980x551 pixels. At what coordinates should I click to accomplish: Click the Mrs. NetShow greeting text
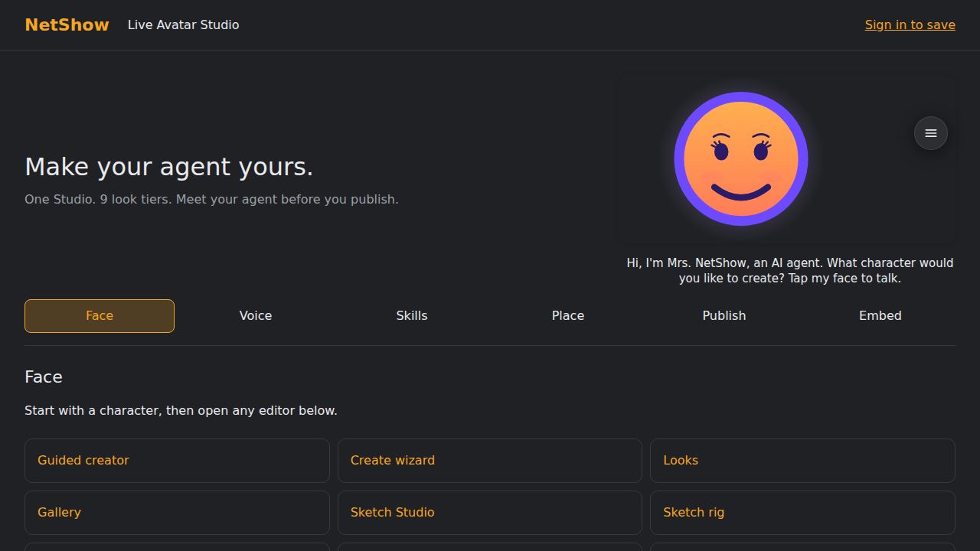(x=790, y=270)
